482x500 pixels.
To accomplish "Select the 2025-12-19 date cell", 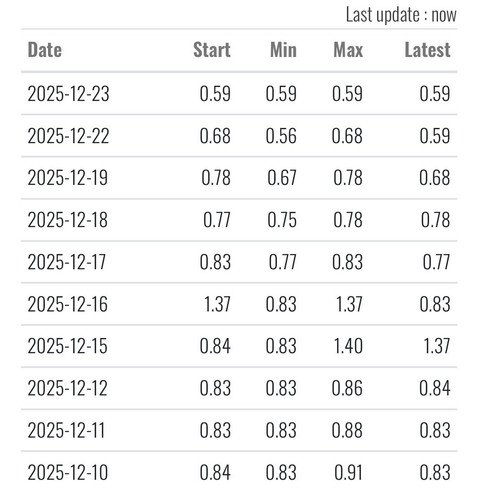I will (68, 178).
